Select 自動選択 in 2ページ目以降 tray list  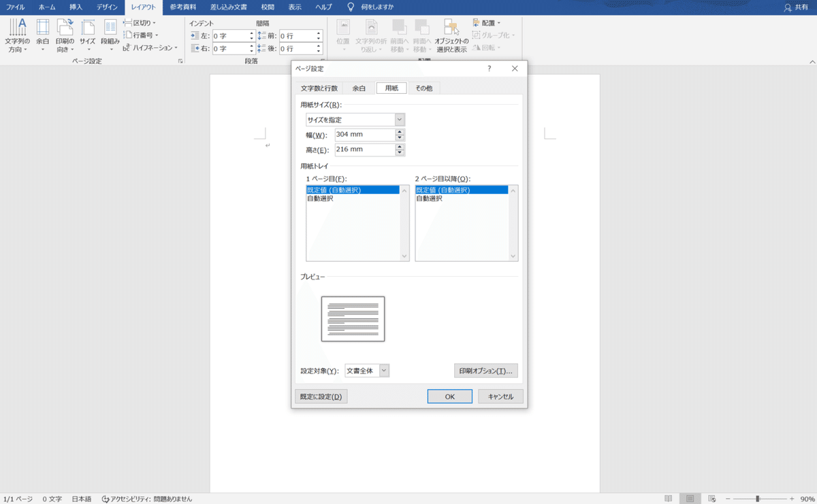tap(462, 199)
